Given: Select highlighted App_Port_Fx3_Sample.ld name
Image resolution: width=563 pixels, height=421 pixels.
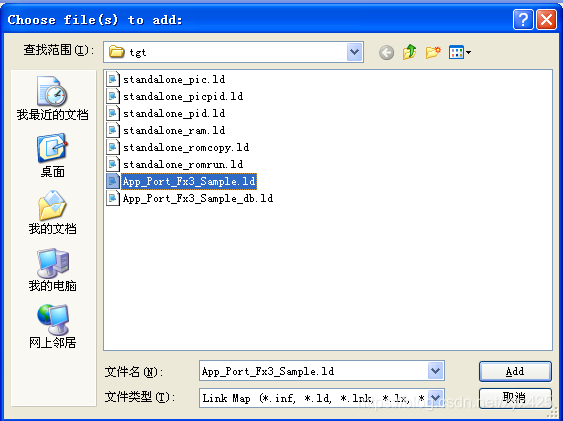Looking at the screenshot, I should point(189,181).
